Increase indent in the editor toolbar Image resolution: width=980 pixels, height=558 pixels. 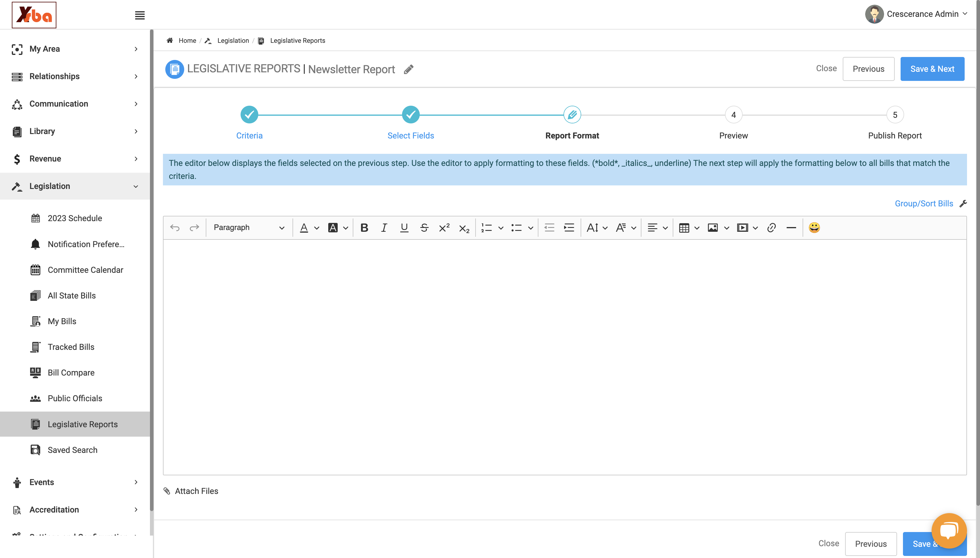[x=569, y=228]
